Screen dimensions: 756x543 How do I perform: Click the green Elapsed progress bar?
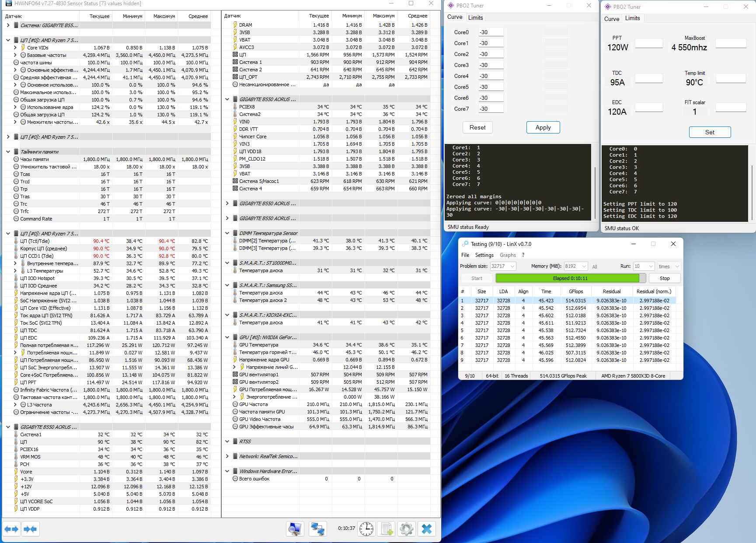click(x=568, y=278)
